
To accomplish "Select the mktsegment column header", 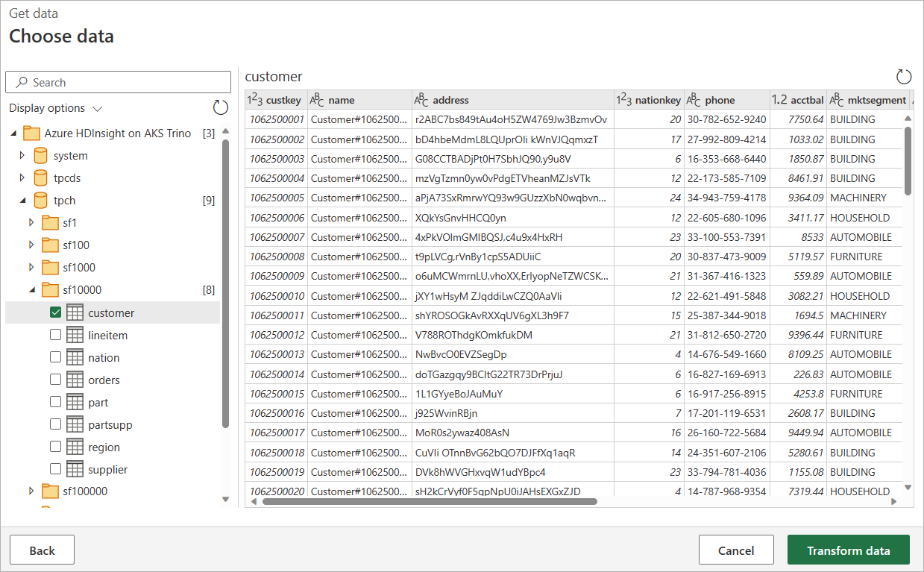I will pos(869,100).
